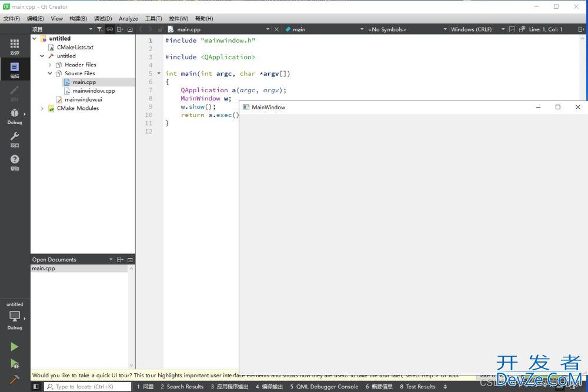Split the Projects side panel
The image size is (588, 392).
(119, 29)
